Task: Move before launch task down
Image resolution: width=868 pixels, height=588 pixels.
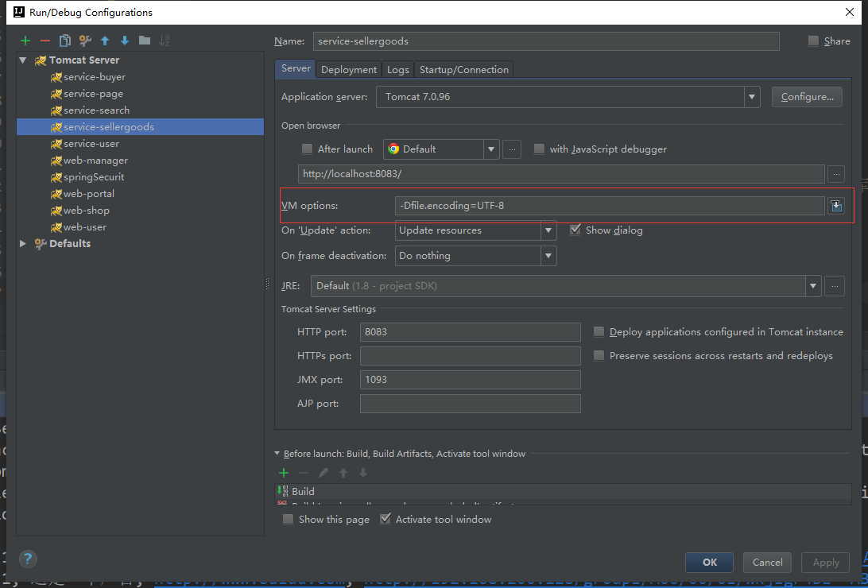Action: coord(363,473)
